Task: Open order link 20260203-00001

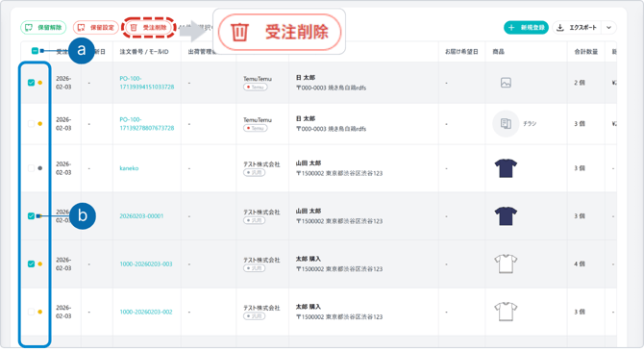Action: (141, 216)
